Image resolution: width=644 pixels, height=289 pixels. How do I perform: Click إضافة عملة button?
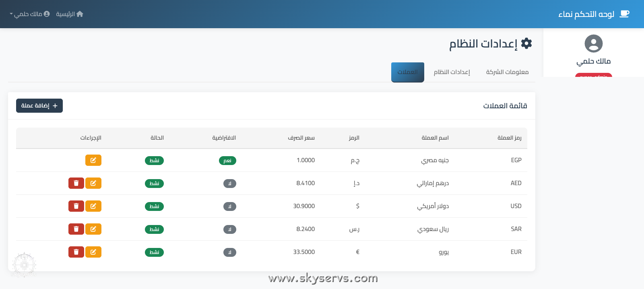39,105
